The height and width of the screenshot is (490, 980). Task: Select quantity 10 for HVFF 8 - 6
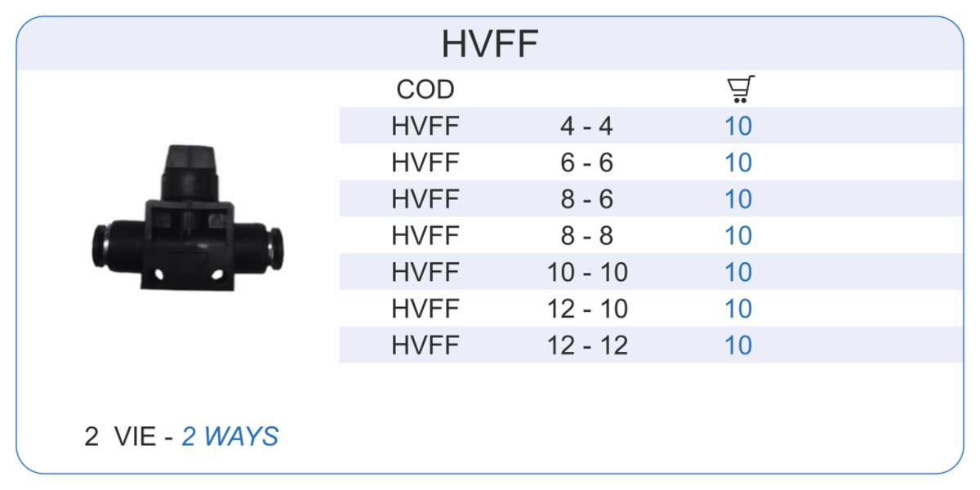(738, 199)
